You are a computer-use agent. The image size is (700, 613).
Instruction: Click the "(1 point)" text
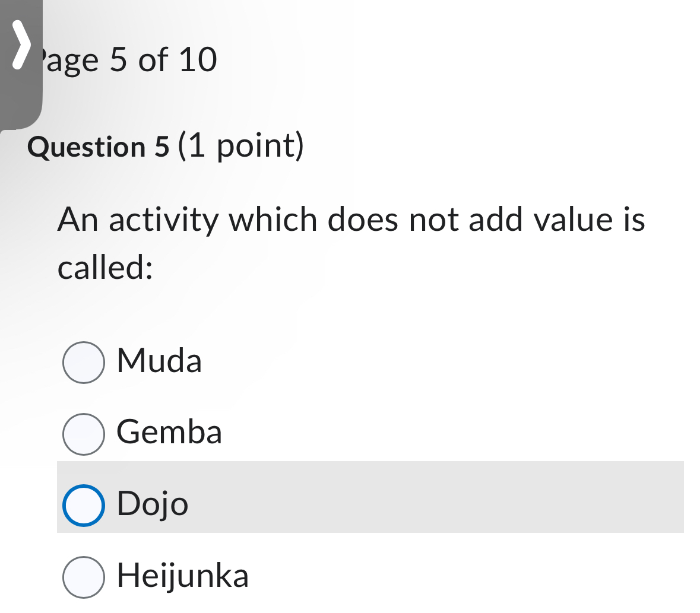click(241, 146)
